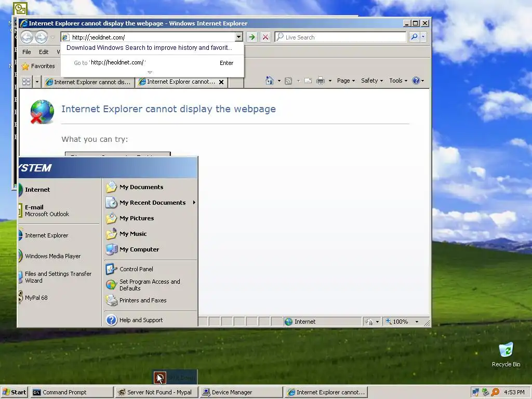Click the orange magnifier tray icon
Viewport: 532px width, 399px height.
[496, 392]
